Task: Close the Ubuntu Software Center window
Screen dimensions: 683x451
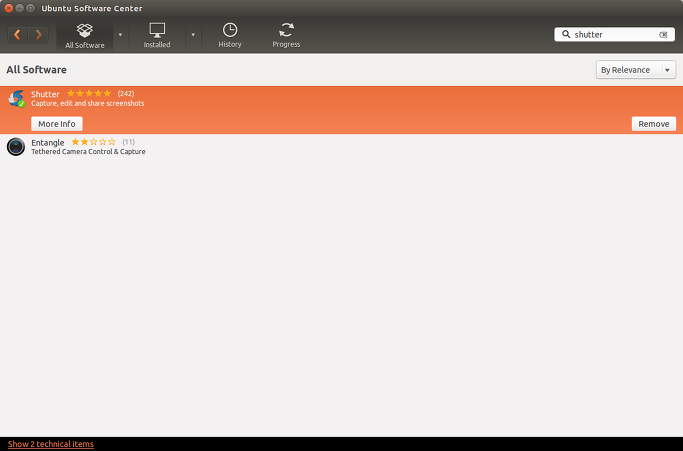Action: 9,8
